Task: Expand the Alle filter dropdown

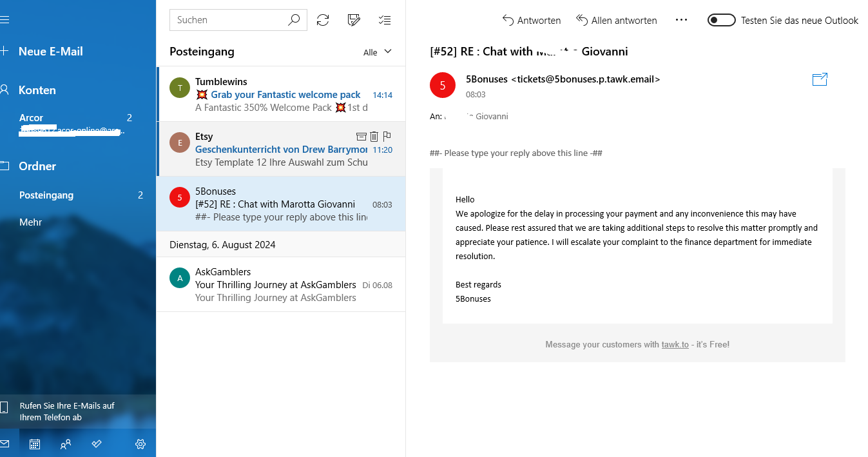Action: click(378, 52)
